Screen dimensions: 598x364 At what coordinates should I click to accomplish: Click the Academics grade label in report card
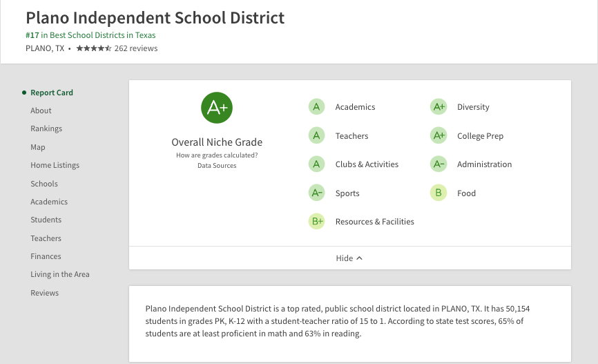click(355, 107)
